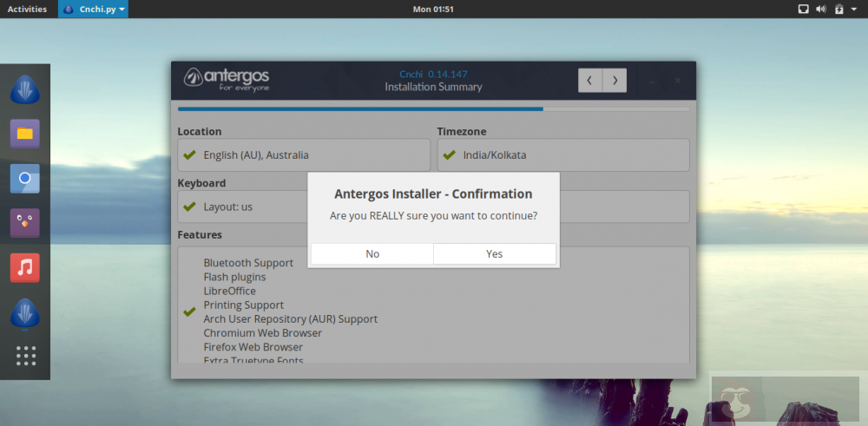Image resolution: width=868 pixels, height=426 pixels.
Task: Open the purple bird chat dock icon
Action: (25, 223)
